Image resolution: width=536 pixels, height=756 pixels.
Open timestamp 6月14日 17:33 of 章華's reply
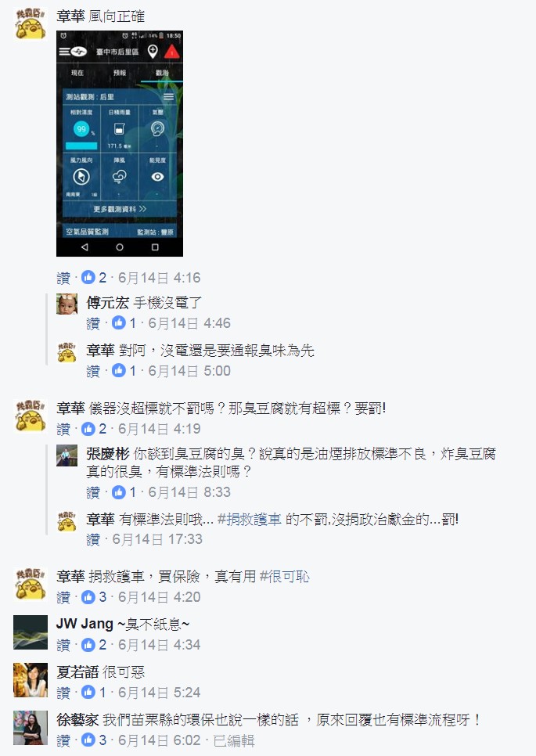click(x=157, y=539)
